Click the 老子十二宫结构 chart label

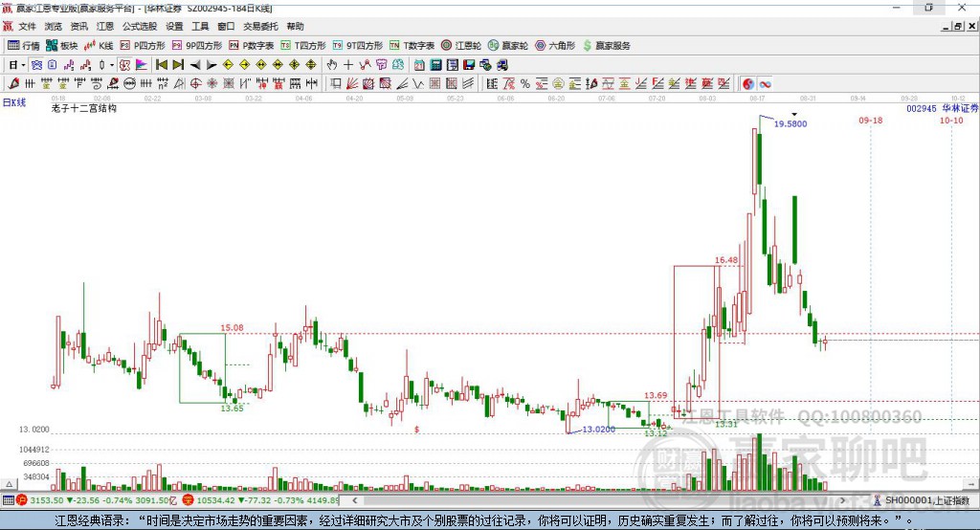[x=84, y=108]
